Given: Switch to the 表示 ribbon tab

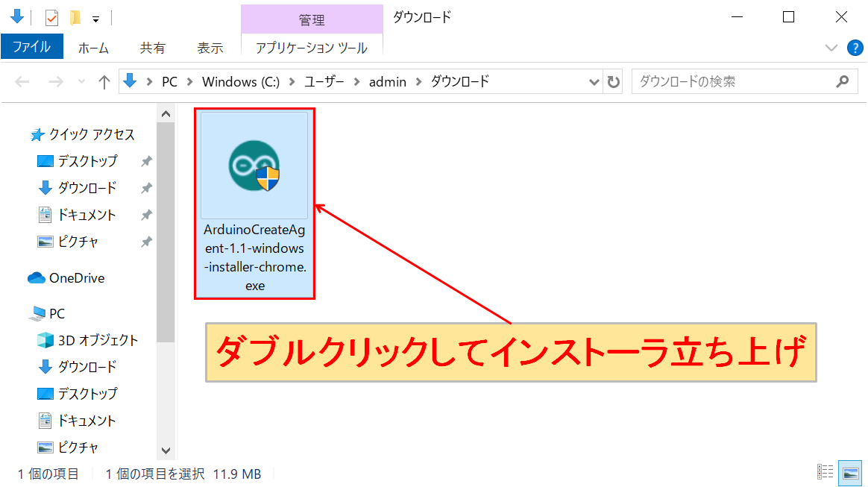Looking at the screenshot, I should tap(210, 48).
